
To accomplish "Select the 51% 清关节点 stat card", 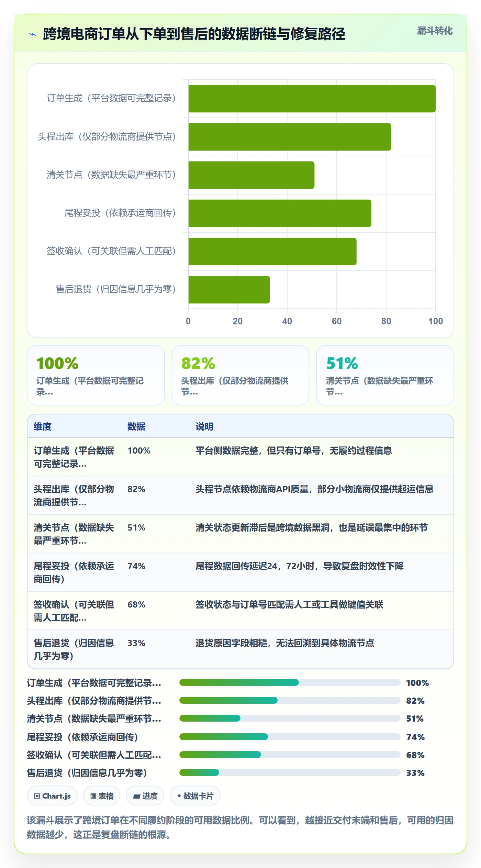I will point(385,375).
